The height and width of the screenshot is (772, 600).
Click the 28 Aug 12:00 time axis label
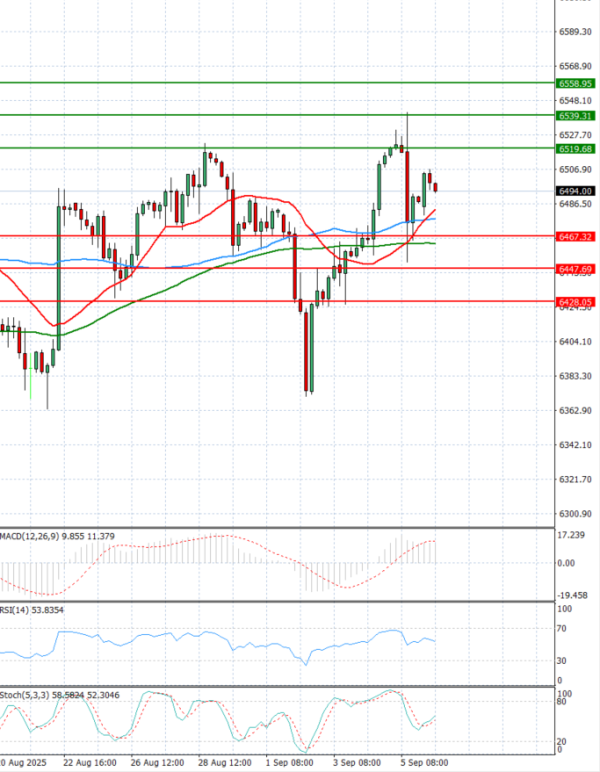(x=225, y=763)
